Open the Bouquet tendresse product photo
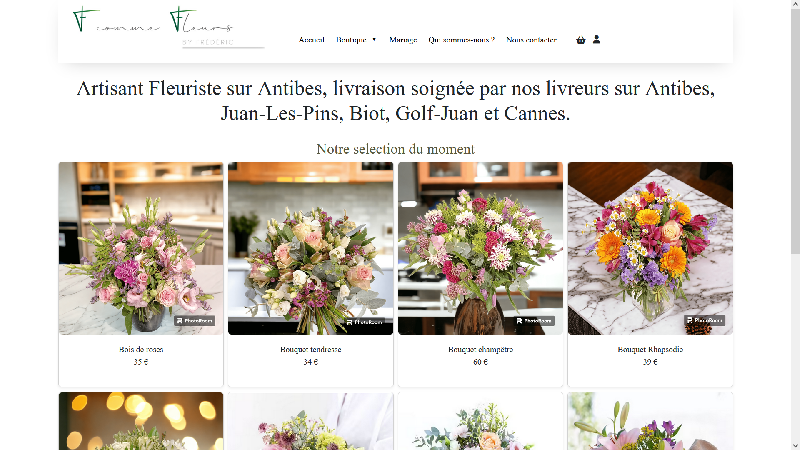Viewport: 800px width, 450px height. tap(310, 248)
